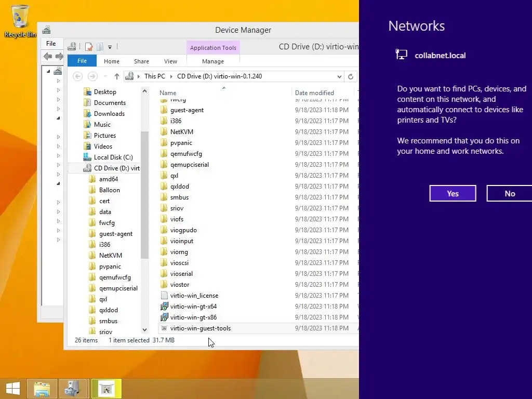
Task: Select the NetKVM folder in file list
Action: coord(181,131)
